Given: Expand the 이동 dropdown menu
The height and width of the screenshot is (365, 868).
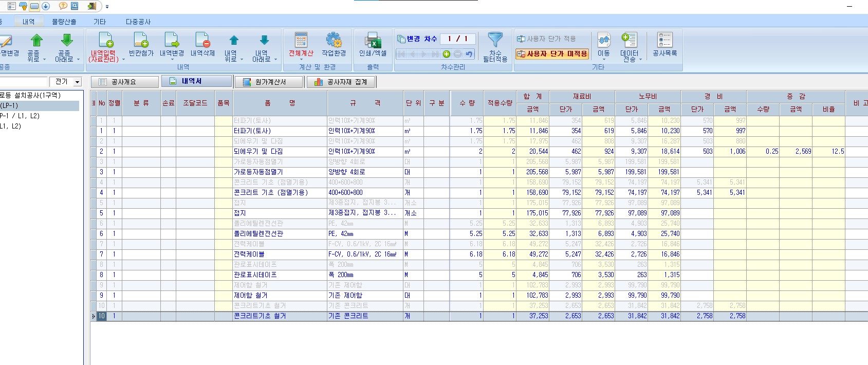Looking at the screenshot, I should pyautogui.click(x=604, y=60).
